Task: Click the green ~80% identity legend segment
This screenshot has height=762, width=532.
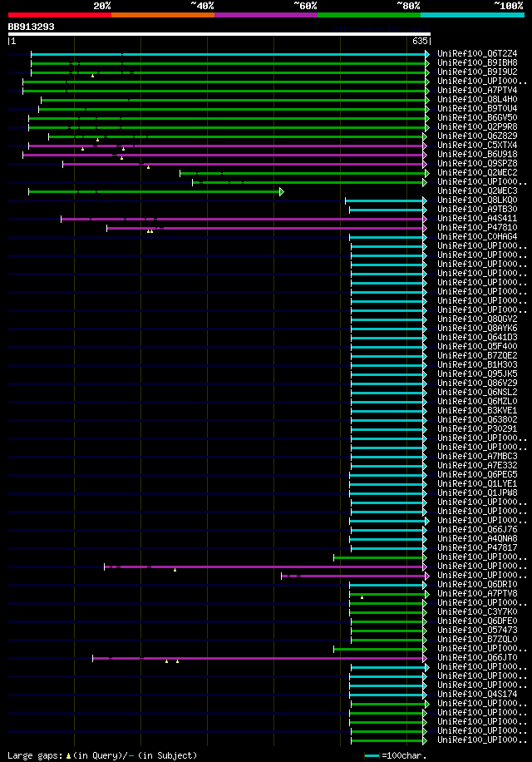Action: 369,15
